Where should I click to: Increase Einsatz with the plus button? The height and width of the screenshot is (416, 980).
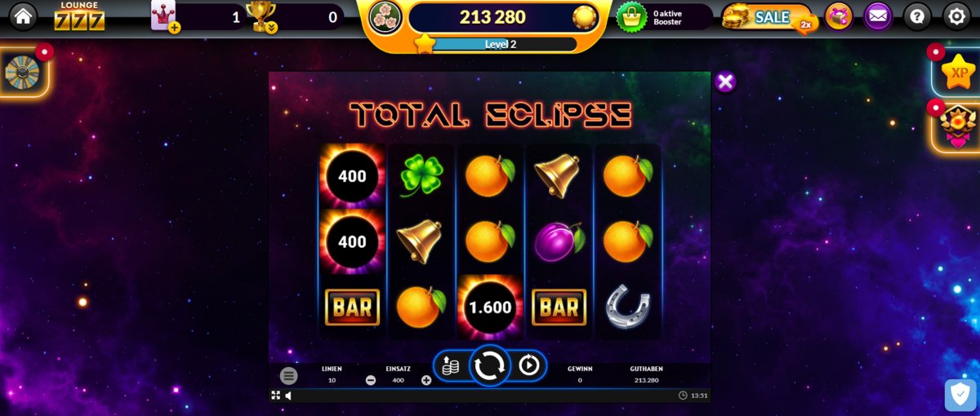tap(426, 380)
